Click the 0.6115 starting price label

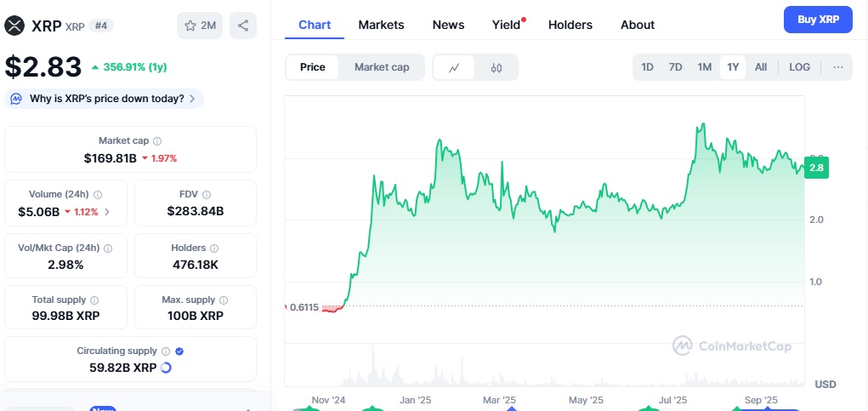tap(304, 307)
